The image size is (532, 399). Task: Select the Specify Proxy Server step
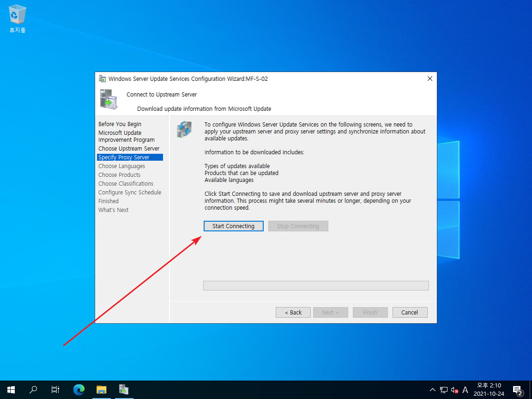(130, 157)
